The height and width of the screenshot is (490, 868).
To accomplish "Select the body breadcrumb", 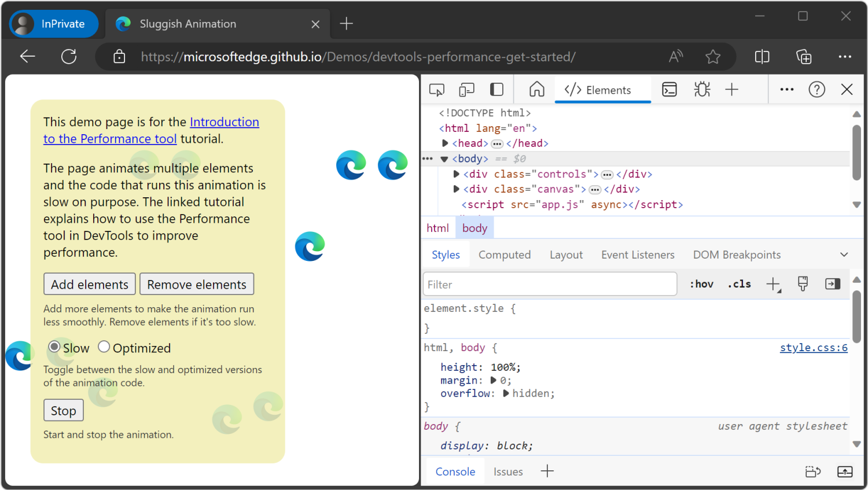I will point(475,228).
